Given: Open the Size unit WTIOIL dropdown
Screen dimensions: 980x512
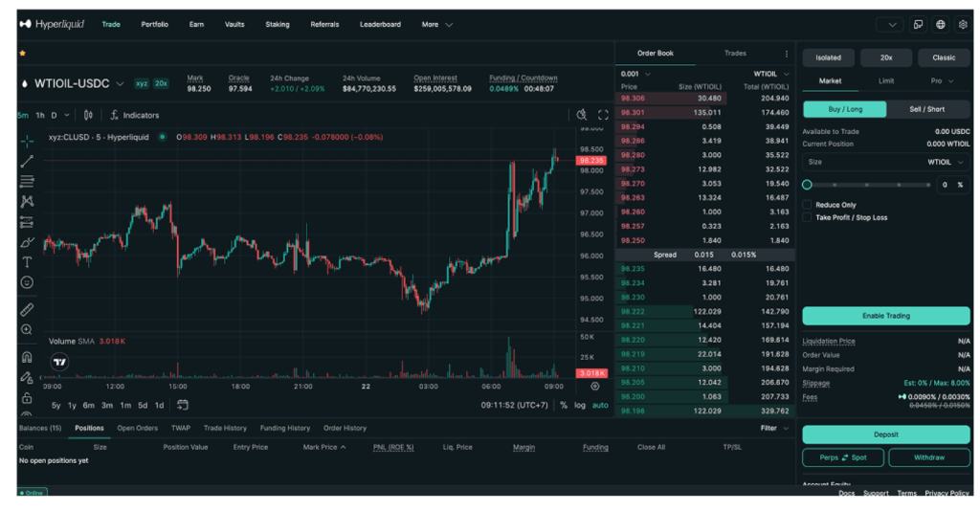Looking at the screenshot, I should (946, 162).
